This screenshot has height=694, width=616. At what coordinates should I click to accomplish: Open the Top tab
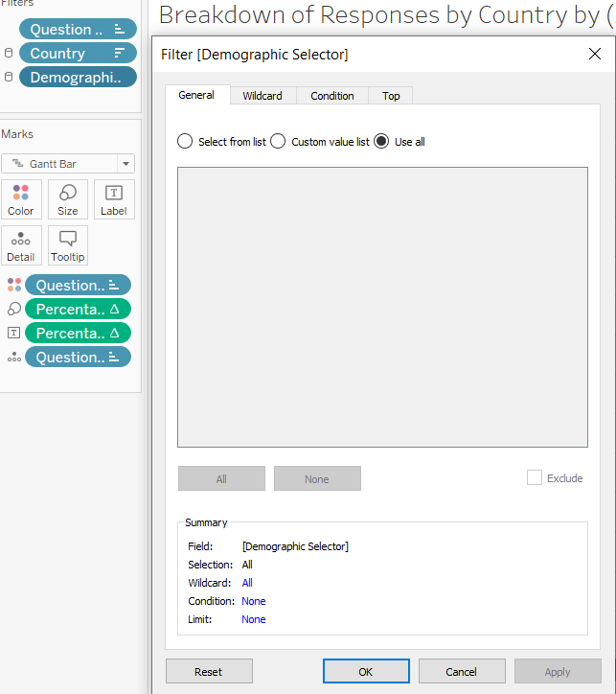(391, 96)
